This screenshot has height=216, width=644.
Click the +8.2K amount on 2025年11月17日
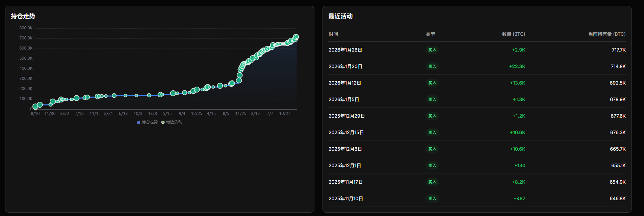coord(518,182)
